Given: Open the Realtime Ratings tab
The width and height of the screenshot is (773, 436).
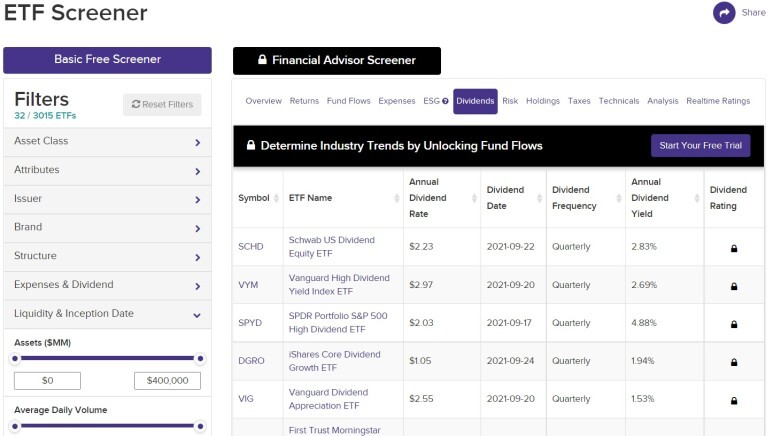Looking at the screenshot, I should tap(718, 101).
